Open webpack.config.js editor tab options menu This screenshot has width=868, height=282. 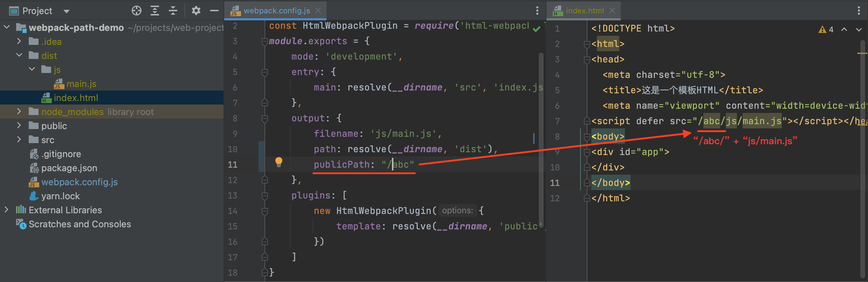pos(537,11)
